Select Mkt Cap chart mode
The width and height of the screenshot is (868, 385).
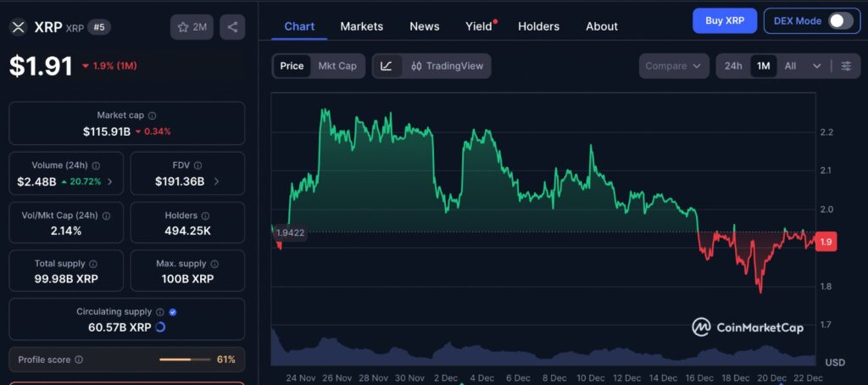(337, 66)
